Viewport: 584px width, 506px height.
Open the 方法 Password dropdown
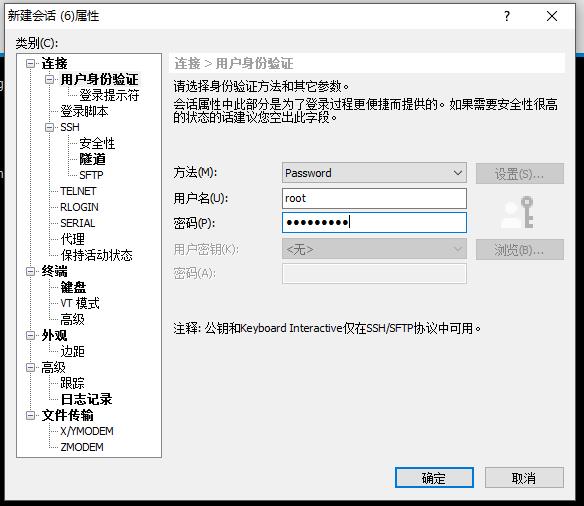(374, 173)
